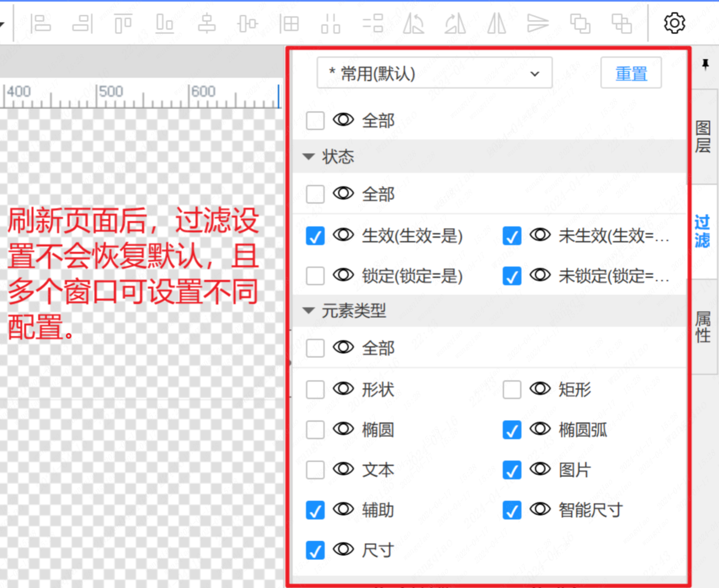
Task: Click the rotate right toolbar icon
Action: click(x=455, y=24)
